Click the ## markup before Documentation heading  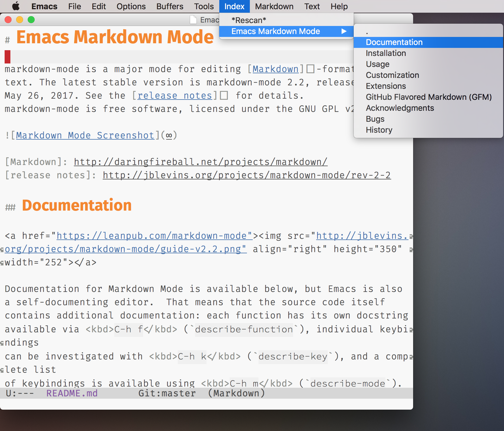pyautogui.click(x=10, y=207)
